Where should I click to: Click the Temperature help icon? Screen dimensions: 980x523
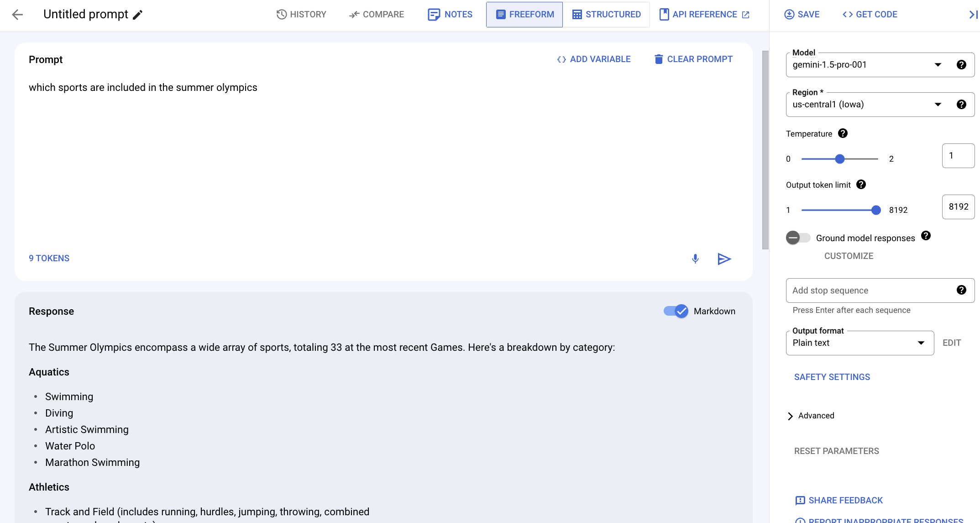843,133
